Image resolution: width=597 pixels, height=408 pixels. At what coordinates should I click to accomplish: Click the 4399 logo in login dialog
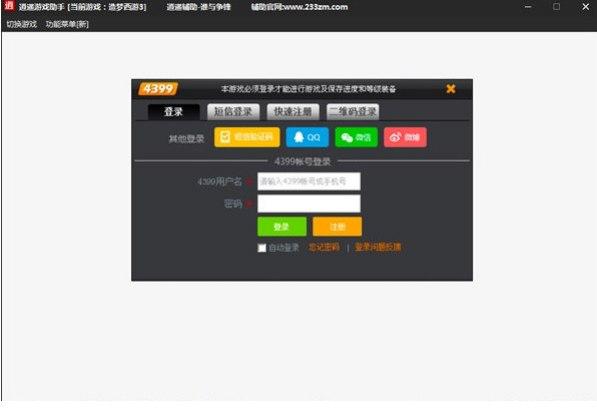pyautogui.click(x=158, y=89)
